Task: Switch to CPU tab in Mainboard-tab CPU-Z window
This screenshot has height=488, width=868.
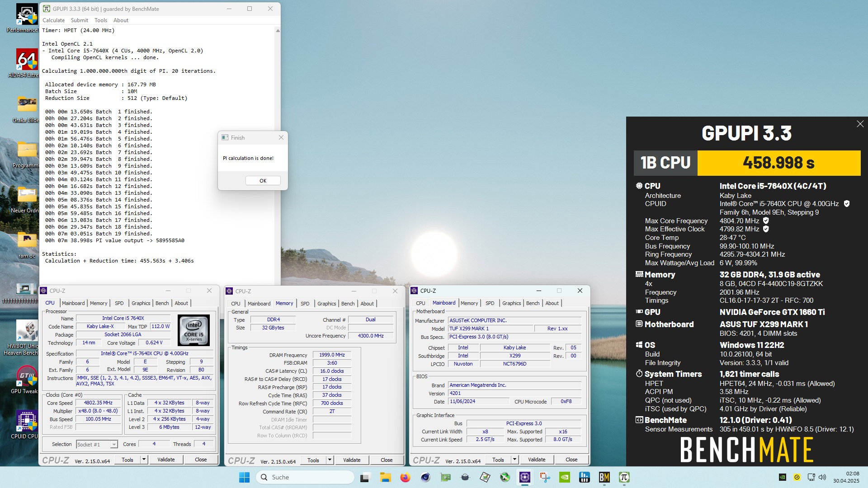Action: 420,303
